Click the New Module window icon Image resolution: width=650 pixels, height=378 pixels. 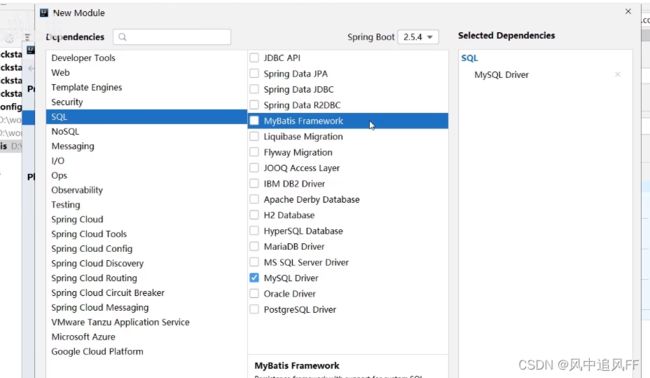44,13
